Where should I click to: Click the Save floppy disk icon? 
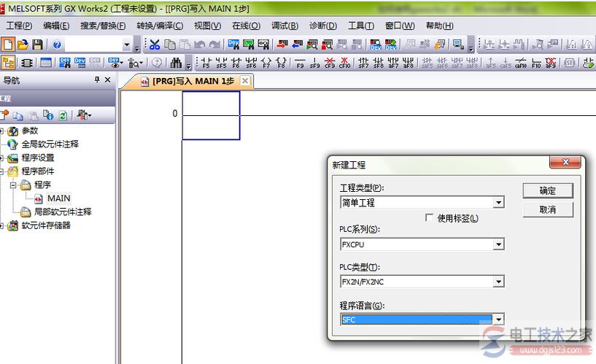(37, 44)
